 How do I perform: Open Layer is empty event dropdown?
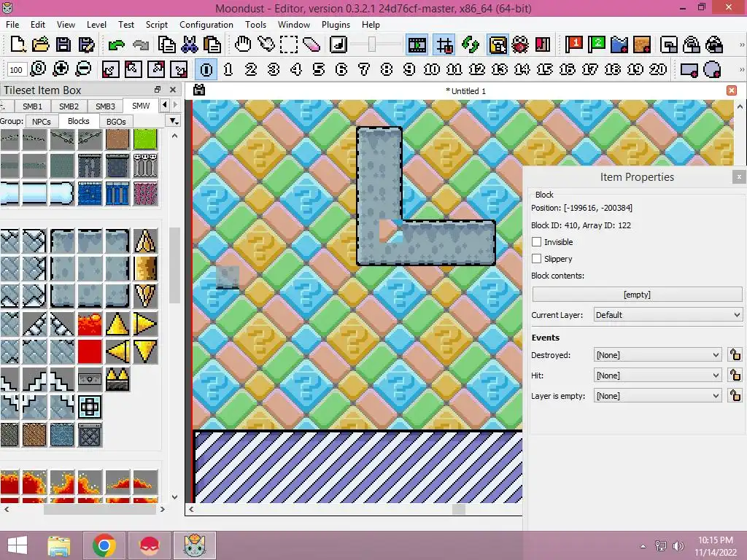[x=657, y=396]
